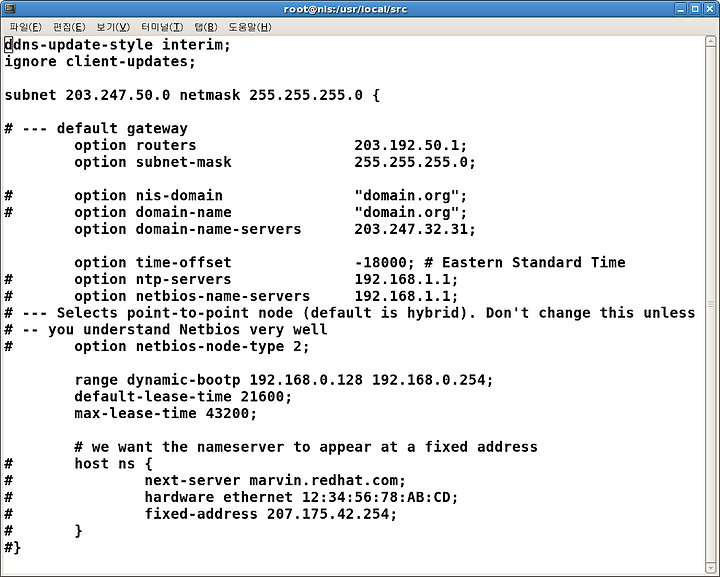Click comment '# Eastern Standard Time'
This screenshot has width=720, height=577.
coord(525,263)
